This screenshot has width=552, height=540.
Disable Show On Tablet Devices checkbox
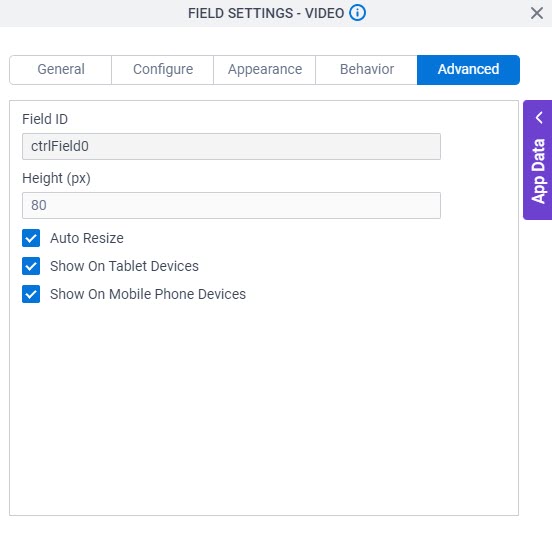click(31, 266)
